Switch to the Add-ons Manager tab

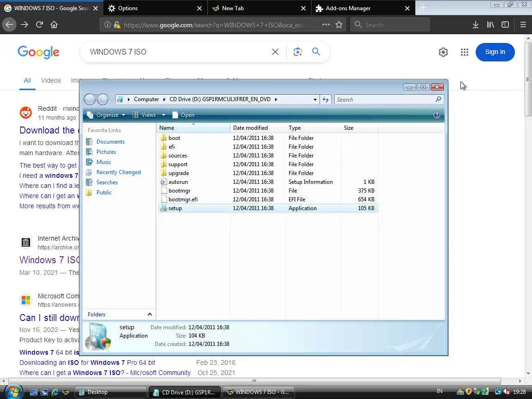363,8
